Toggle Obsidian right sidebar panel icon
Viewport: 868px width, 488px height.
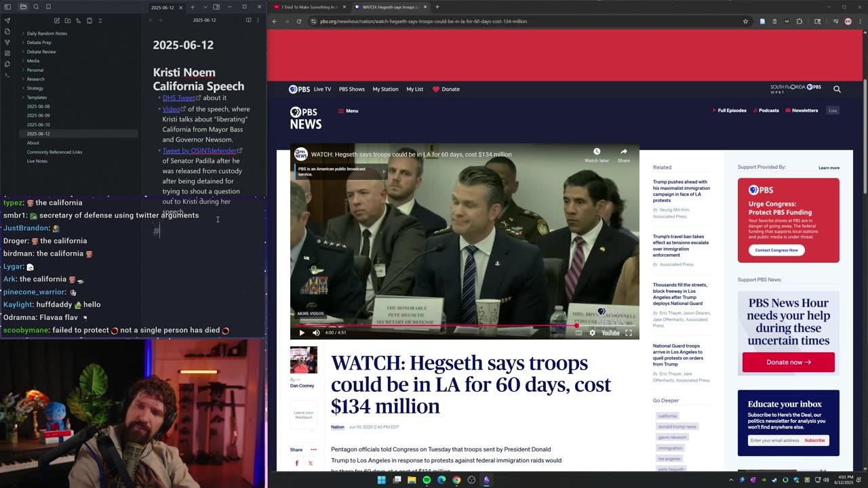pyautogui.click(x=216, y=7)
